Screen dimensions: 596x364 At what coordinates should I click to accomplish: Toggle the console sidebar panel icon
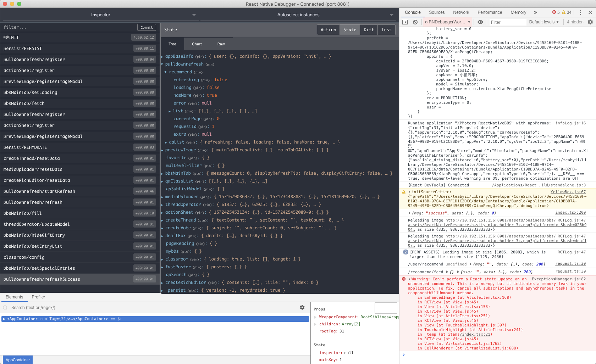[x=405, y=22]
